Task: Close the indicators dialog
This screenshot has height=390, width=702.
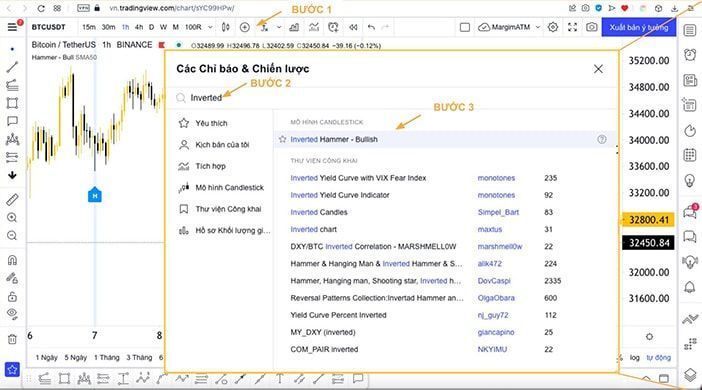Action: 598,69
